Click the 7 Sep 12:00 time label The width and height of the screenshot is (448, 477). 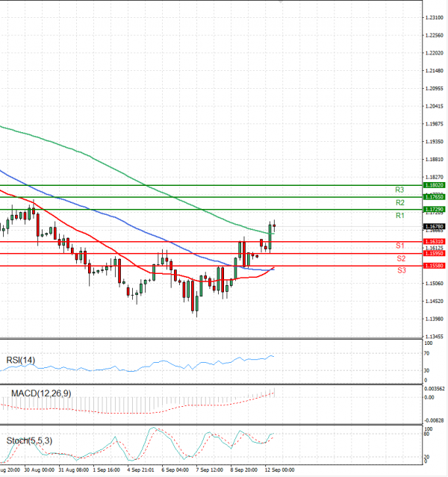(x=210, y=470)
